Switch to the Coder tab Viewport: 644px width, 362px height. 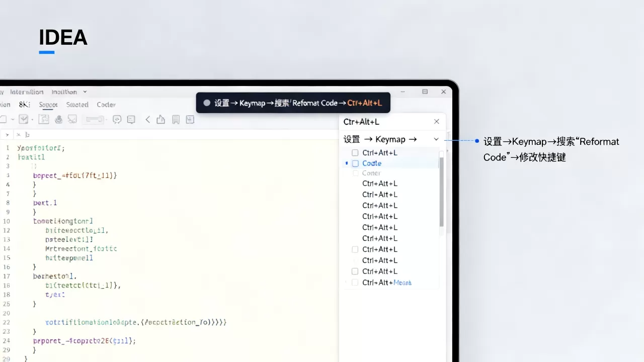tap(106, 105)
